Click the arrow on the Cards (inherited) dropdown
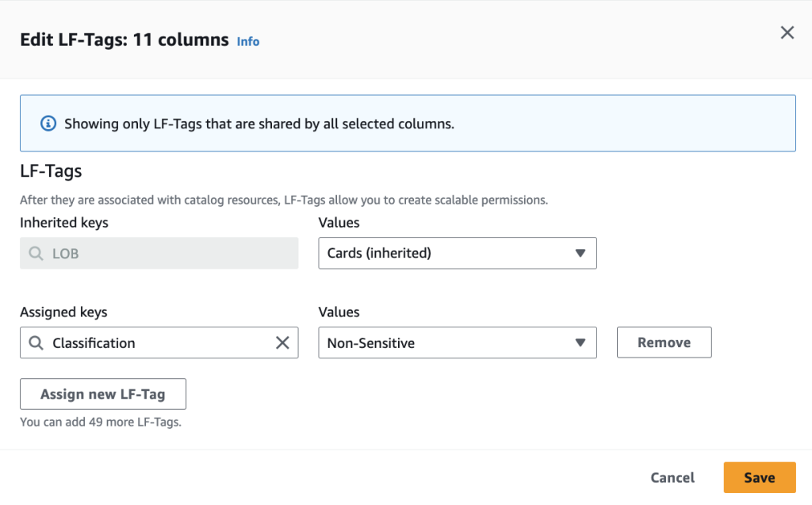Viewport: 812px width, 505px height. pyautogui.click(x=580, y=254)
